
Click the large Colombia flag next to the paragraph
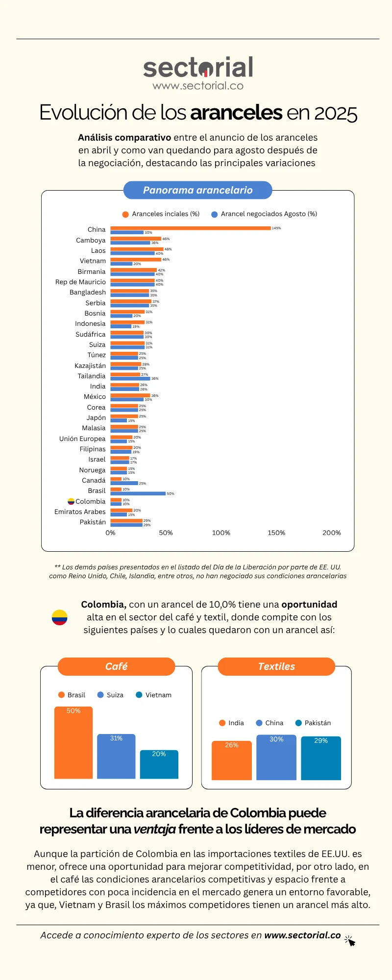[x=59, y=617]
